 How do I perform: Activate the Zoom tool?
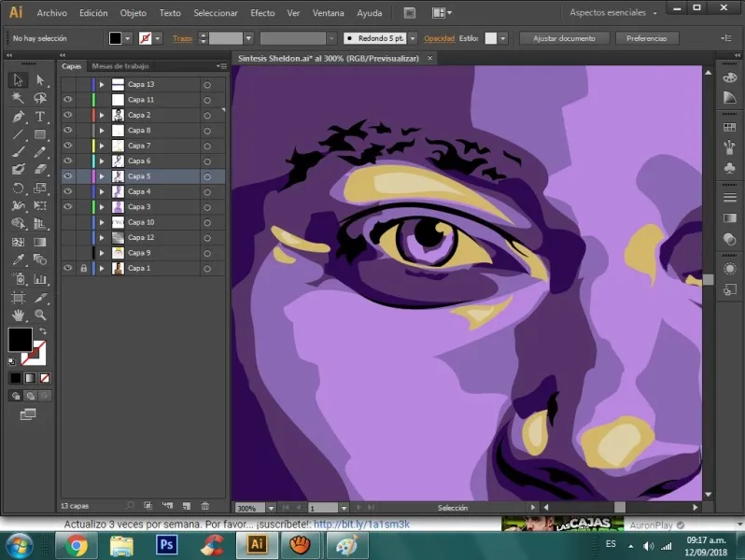coord(40,315)
